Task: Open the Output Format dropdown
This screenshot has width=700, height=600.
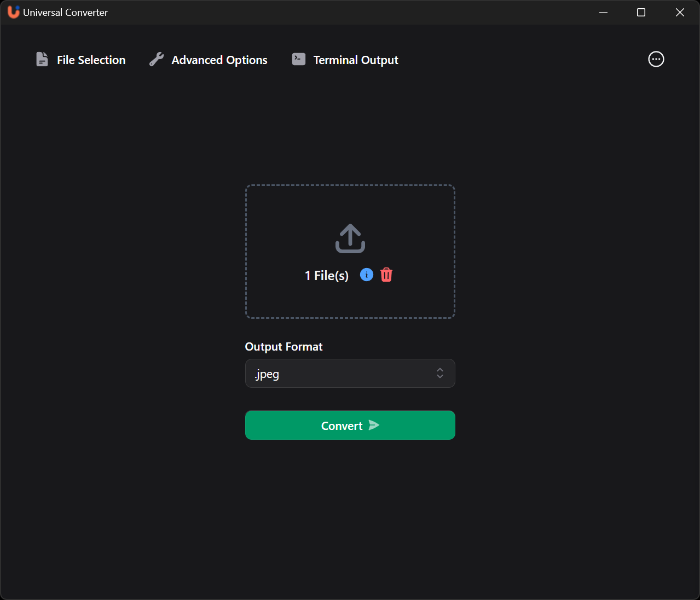Action: [350, 374]
